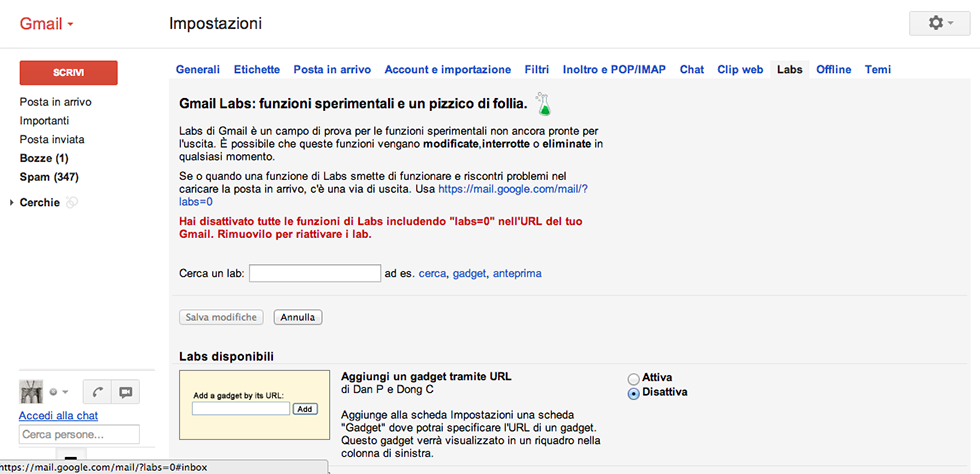Expand the Cerchie section
The width and height of the screenshot is (980, 474).
coord(11,203)
